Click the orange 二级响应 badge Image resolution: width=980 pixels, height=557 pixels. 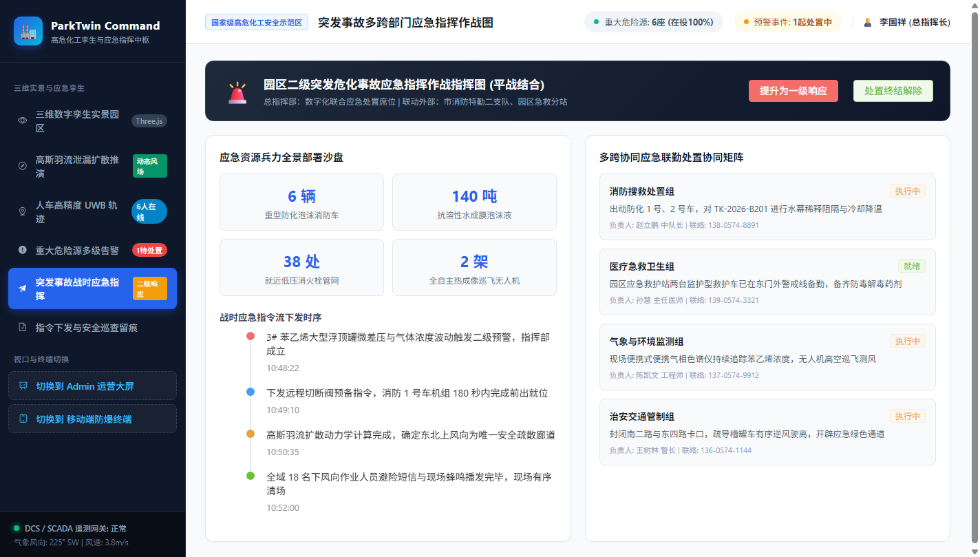(150, 288)
